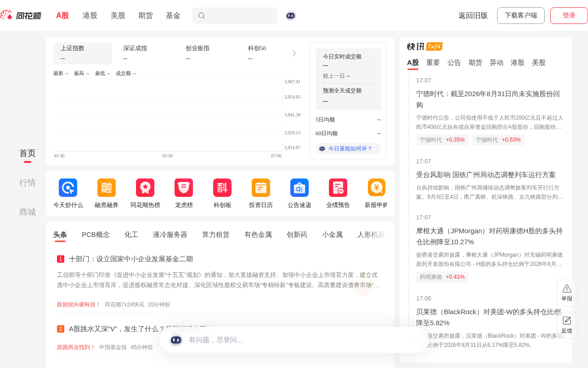This screenshot has height=368, width=588.
Task: Click the 有问题，尽管问 chat input
Action: (294, 340)
